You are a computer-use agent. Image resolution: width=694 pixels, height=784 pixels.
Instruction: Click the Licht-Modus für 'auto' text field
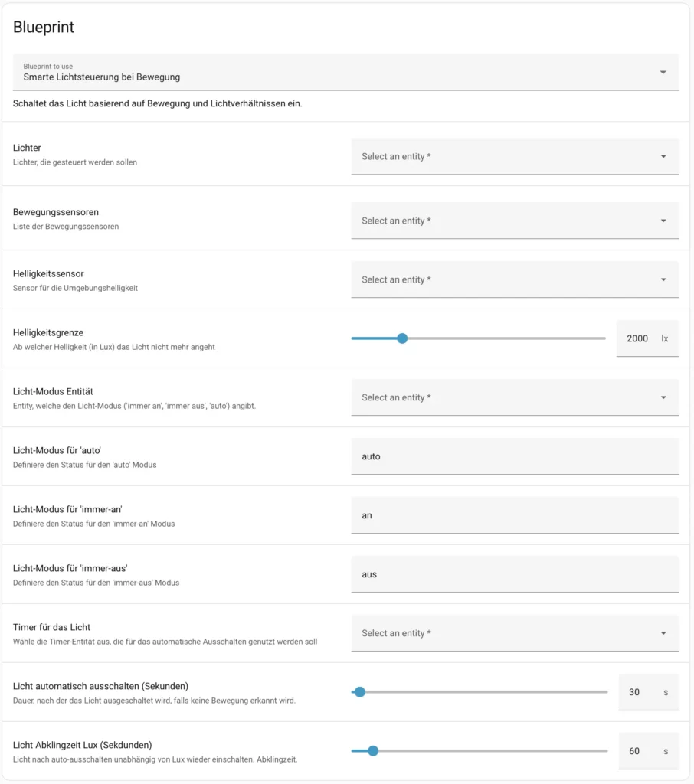click(515, 456)
